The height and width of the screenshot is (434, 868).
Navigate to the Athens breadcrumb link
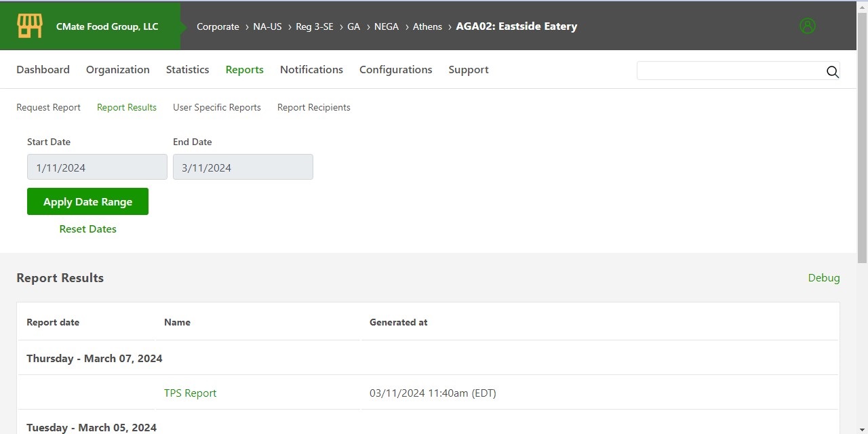click(x=427, y=26)
